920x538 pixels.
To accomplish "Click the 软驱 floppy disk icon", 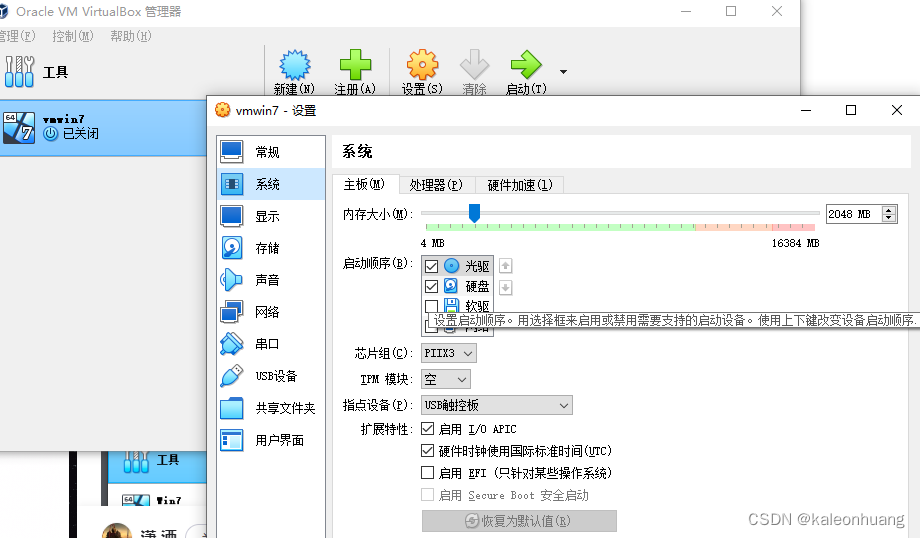I will (x=451, y=305).
